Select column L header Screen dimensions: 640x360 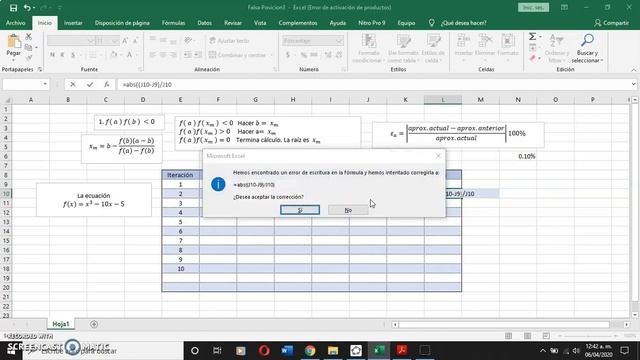coord(443,100)
